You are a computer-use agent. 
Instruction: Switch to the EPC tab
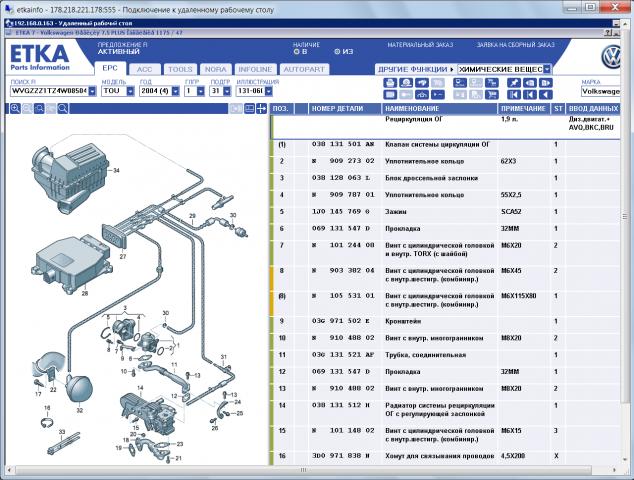pyautogui.click(x=110, y=68)
